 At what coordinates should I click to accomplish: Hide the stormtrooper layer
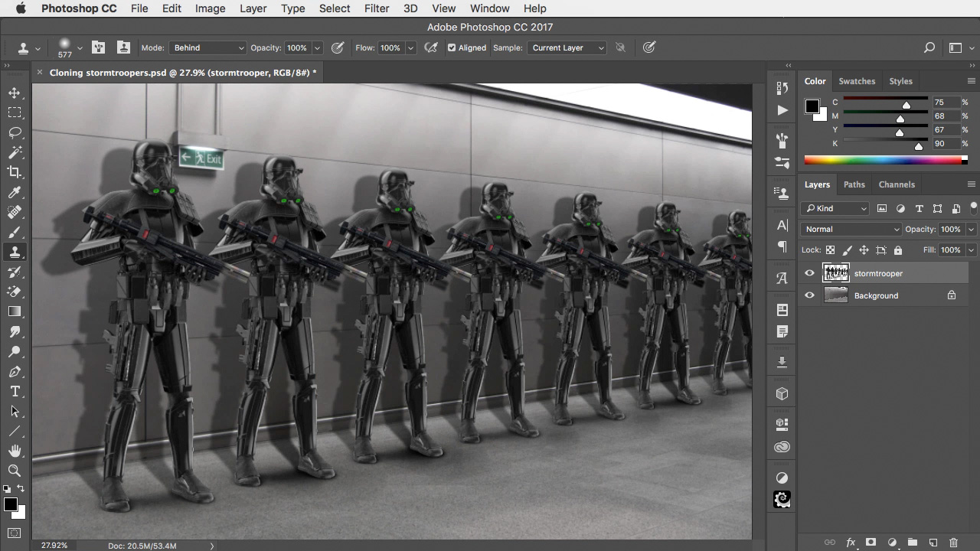click(809, 273)
